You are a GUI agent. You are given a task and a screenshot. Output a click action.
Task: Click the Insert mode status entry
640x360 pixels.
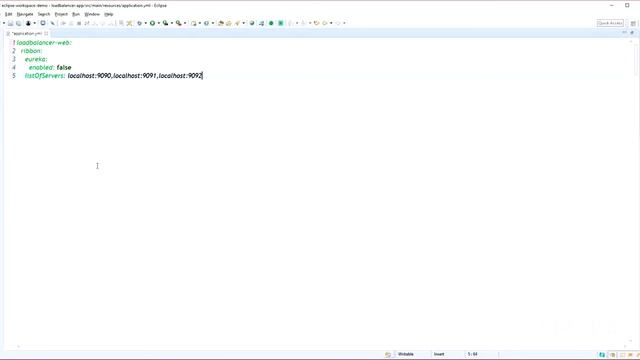(439, 354)
